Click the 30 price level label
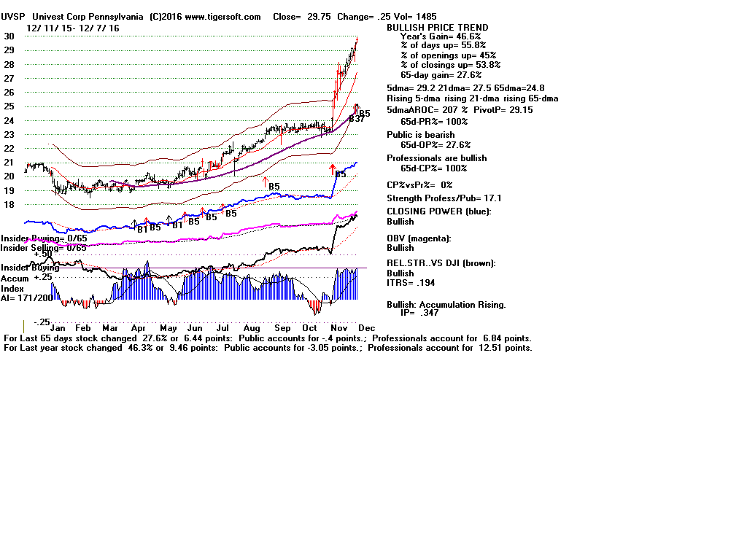The width and height of the screenshot is (747, 560). 9,36
